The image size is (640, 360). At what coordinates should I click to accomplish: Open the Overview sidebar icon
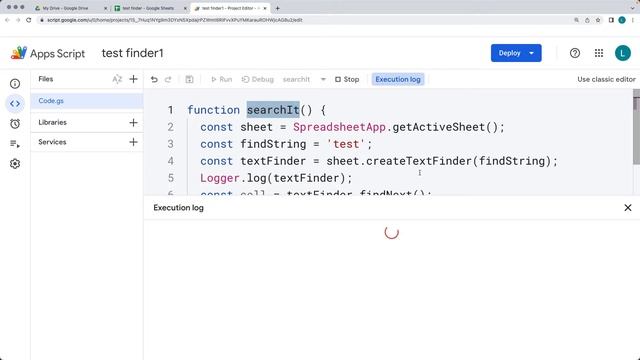point(15,84)
